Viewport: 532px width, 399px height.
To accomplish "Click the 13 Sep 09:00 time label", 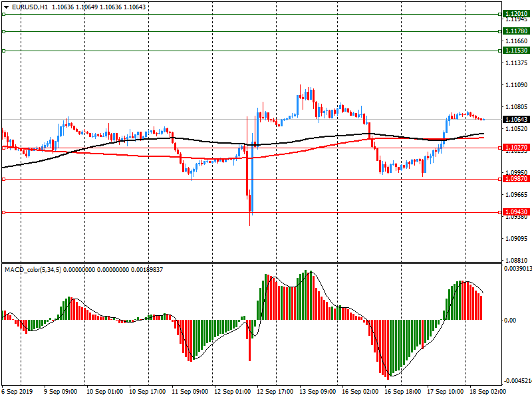I will (318, 392).
